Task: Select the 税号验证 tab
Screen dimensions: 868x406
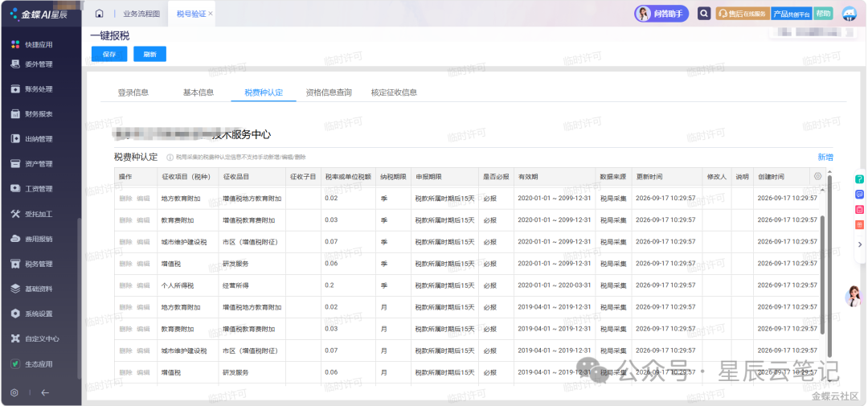Action: point(191,14)
